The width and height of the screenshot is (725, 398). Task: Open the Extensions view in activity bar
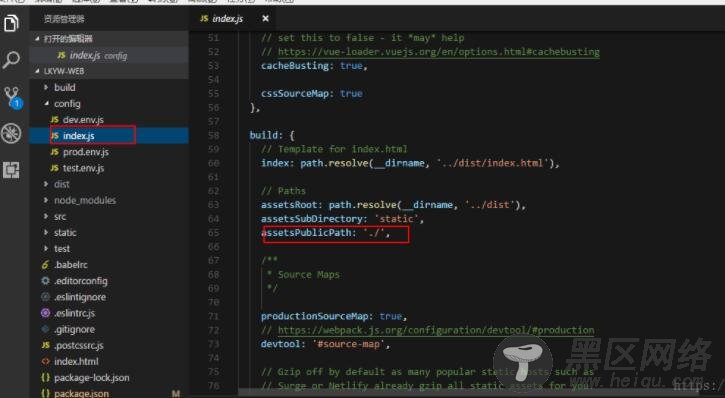(x=11, y=170)
